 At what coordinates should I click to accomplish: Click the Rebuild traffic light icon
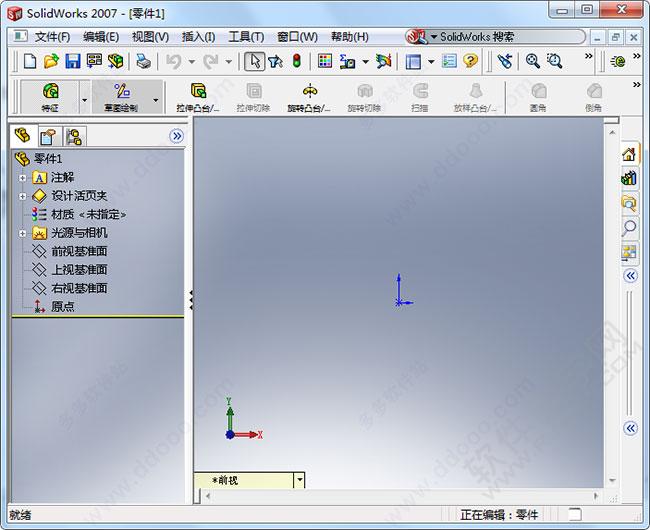tap(296, 61)
